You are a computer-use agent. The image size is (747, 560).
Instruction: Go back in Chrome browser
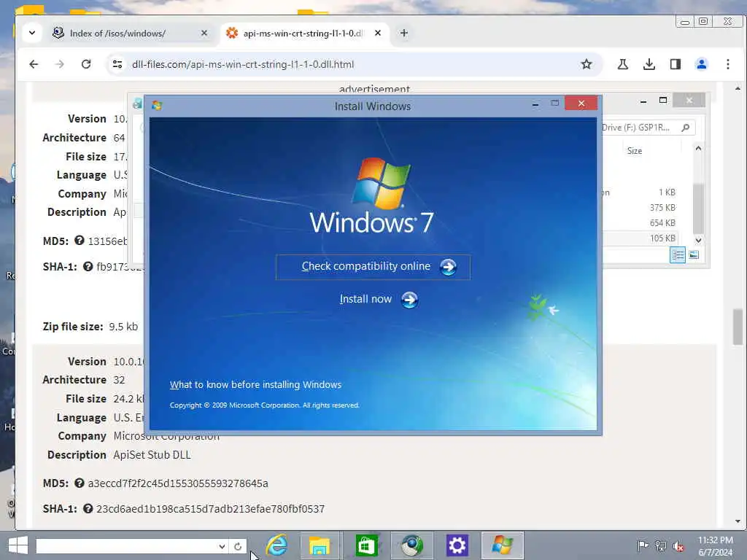[x=34, y=64]
